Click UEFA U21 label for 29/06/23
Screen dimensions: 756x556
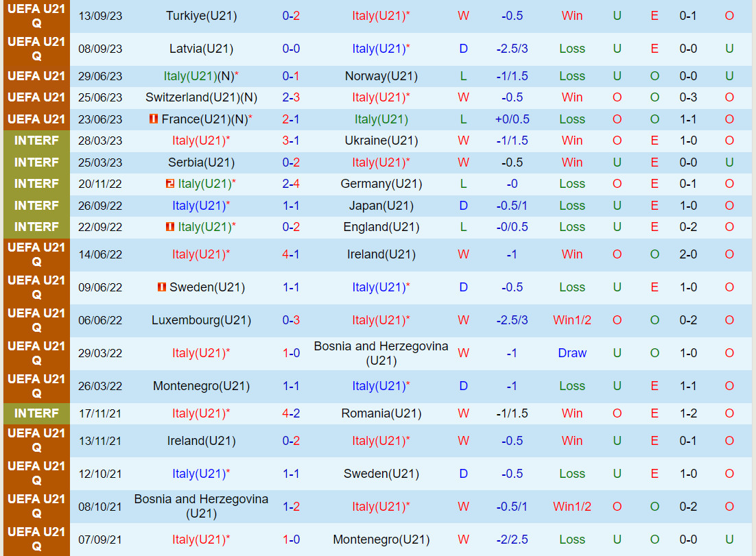[x=36, y=76]
